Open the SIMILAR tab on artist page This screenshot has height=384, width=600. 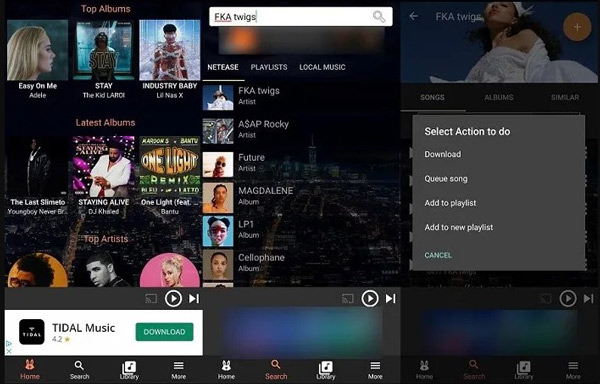tap(565, 97)
